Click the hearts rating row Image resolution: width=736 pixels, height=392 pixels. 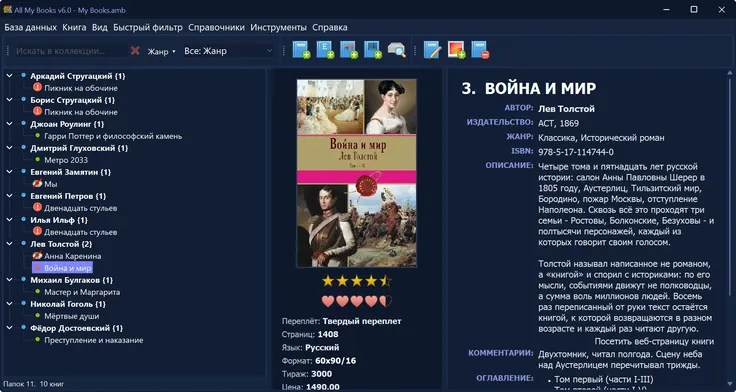357,301
